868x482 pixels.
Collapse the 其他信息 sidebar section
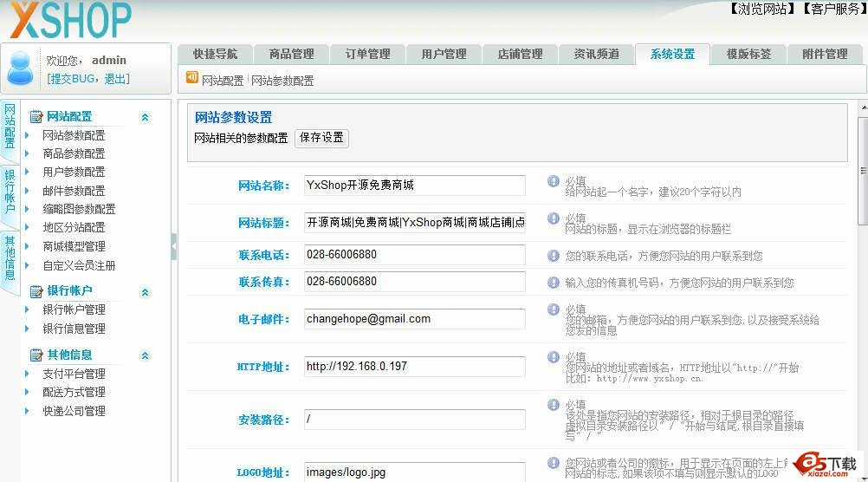coord(145,355)
